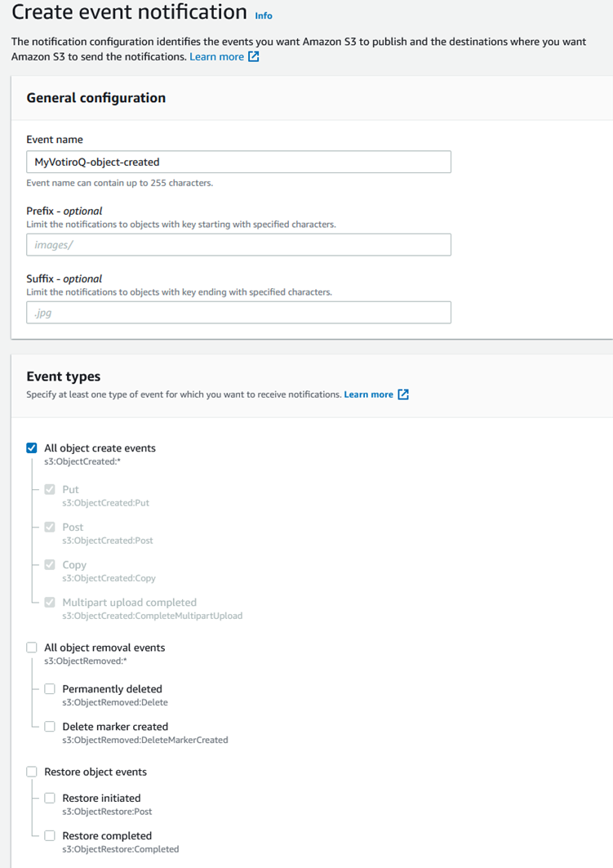Uncheck the All object create events checkbox
This screenshot has width=613, height=868.
(32, 447)
